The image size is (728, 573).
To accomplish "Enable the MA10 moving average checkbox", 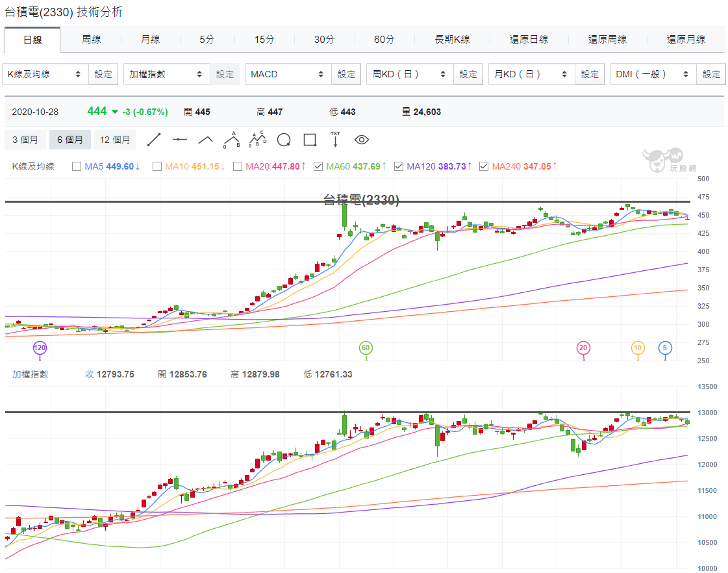I will [x=157, y=166].
